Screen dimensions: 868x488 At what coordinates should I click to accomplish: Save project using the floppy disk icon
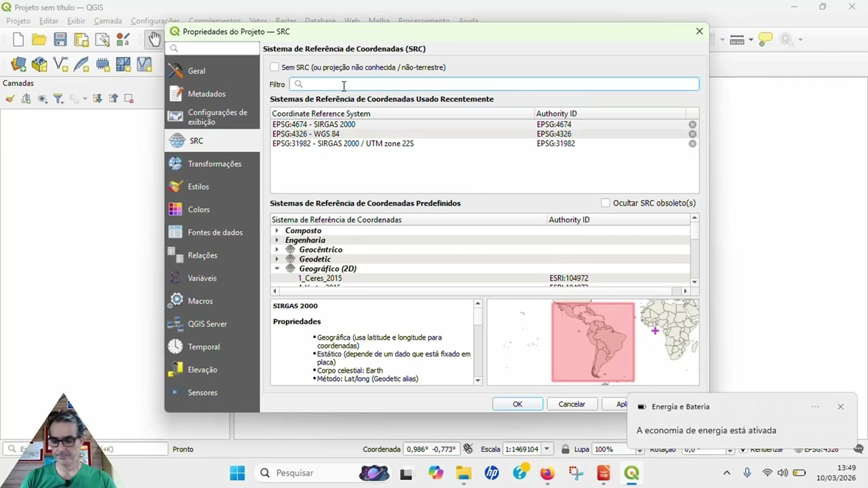click(60, 40)
